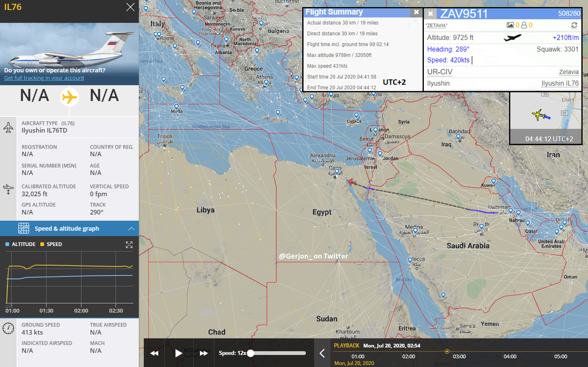This screenshot has width=588, height=367.
Task: Click the ZETAVIA callsign label
Action: tap(437, 25)
